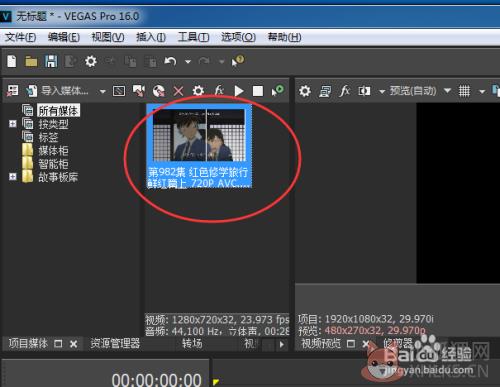The height and width of the screenshot is (387, 500).
Task: Click the Redo arrow icon
Action: point(204,61)
